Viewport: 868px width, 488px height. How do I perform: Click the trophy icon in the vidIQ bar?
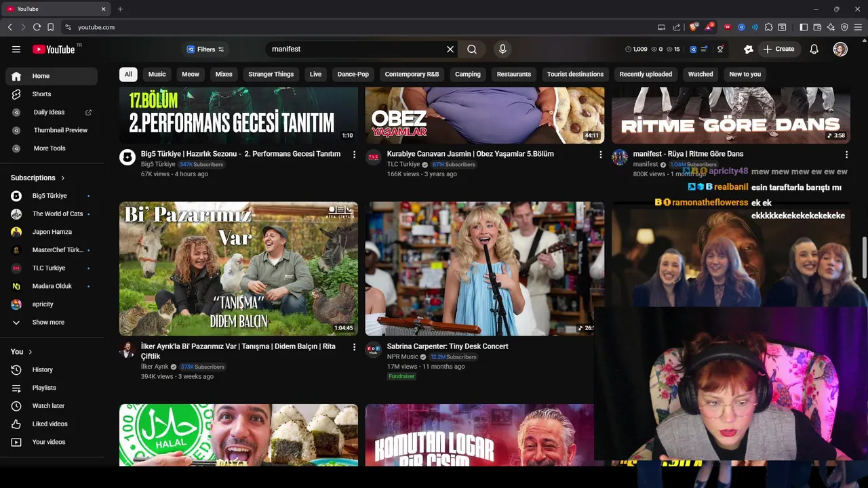click(720, 49)
